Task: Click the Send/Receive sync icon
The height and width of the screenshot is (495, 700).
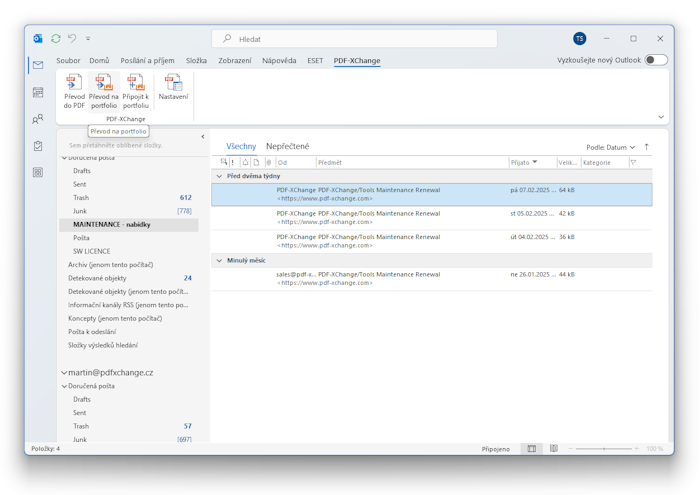Action: (56, 39)
